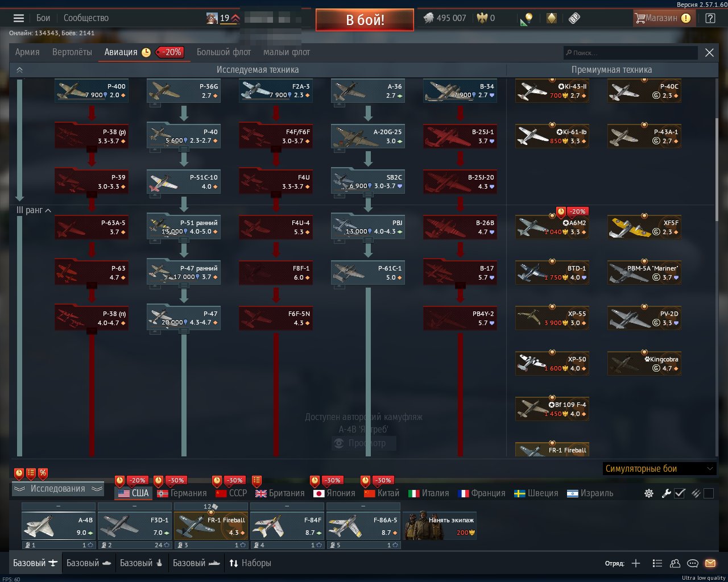This screenshot has width=728, height=582.
Task: Open the main hamburger menu
Action: coord(19,18)
